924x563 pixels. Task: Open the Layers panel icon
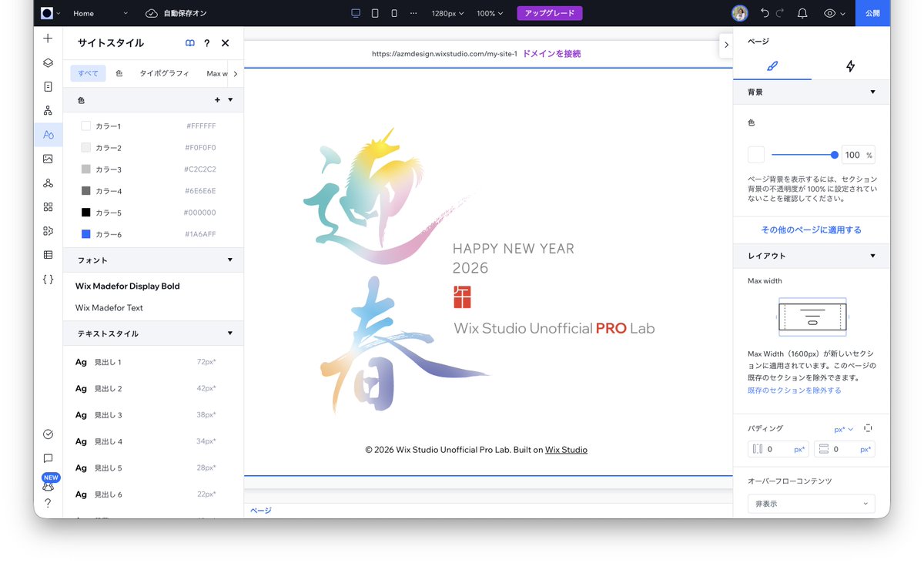click(x=48, y=63)
